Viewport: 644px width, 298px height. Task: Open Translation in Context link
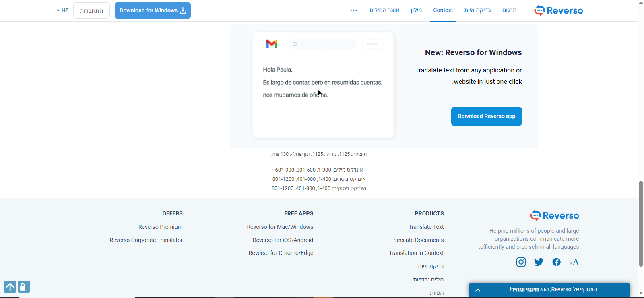coord(416,253)
